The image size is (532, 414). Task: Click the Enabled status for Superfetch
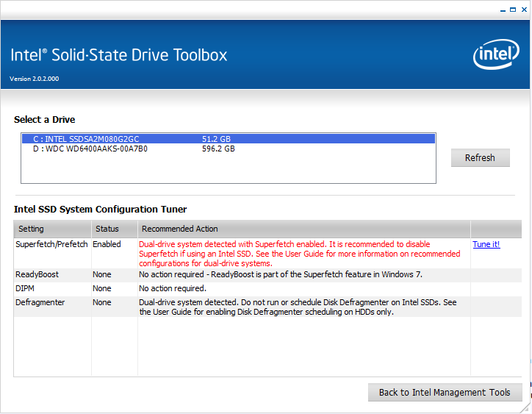tap(107, 244)
